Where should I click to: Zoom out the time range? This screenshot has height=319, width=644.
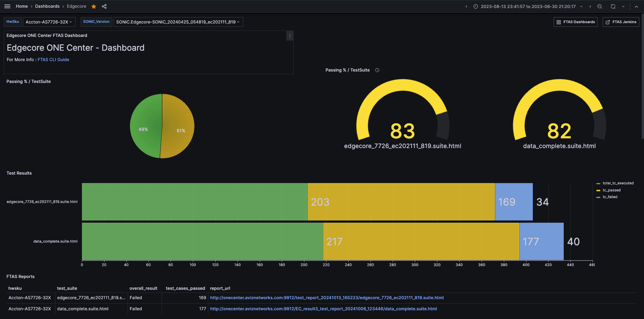tap(600, 6)
